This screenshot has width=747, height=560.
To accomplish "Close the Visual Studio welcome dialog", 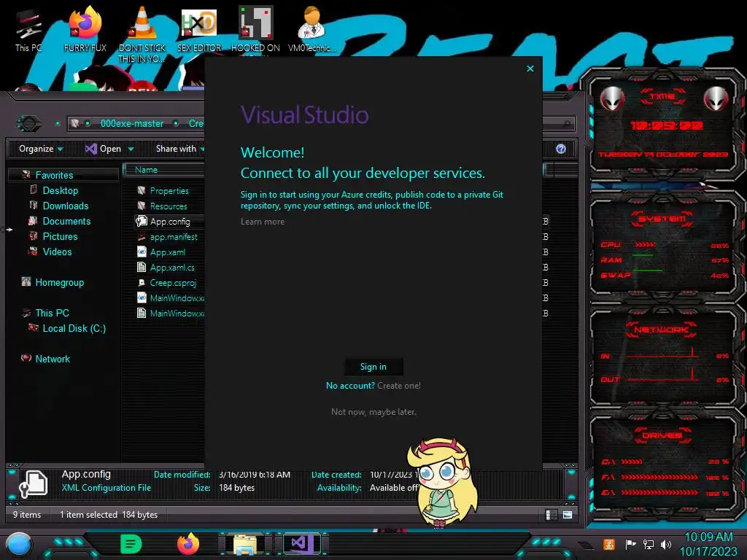I will (530, 69).
